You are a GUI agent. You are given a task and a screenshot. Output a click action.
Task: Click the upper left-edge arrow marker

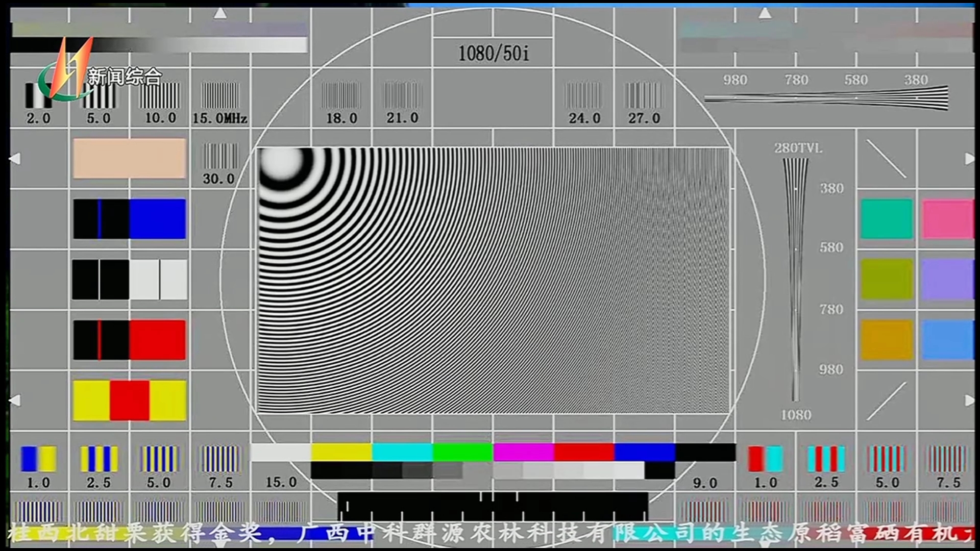click(x=15, y=159)
